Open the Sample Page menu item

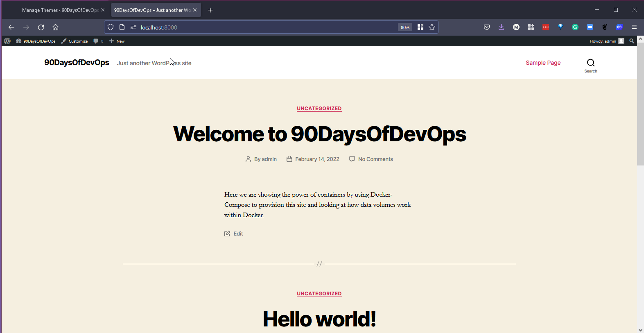[x=543, y=63]
